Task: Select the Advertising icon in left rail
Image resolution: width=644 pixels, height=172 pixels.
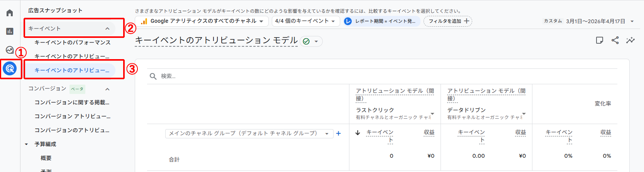Action: (x=10, y=69)
